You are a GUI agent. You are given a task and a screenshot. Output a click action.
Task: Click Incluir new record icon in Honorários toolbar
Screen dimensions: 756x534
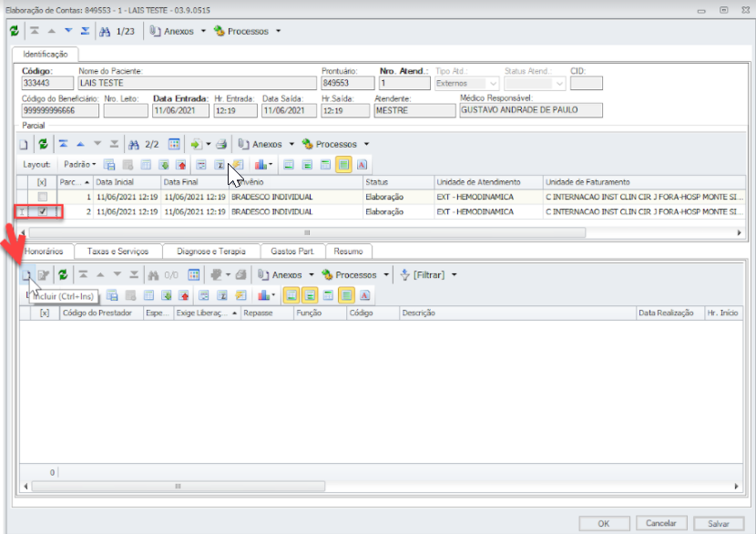[26, 275]
